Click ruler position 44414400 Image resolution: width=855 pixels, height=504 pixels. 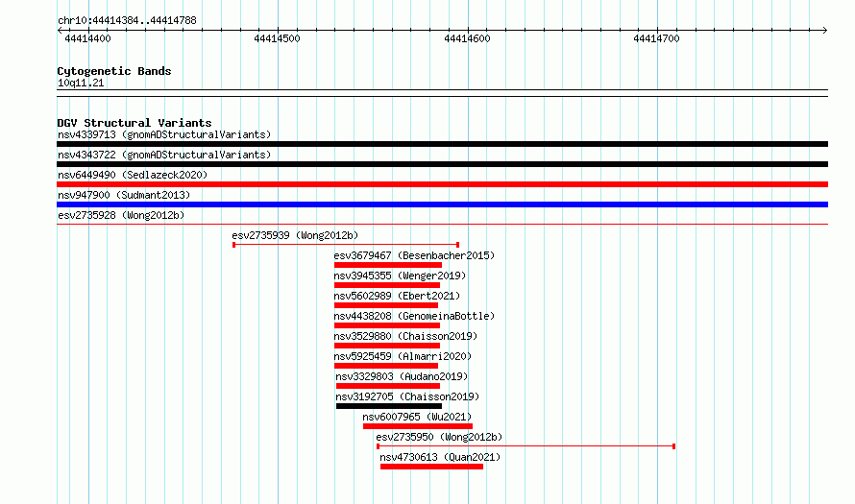click(87, 38)
